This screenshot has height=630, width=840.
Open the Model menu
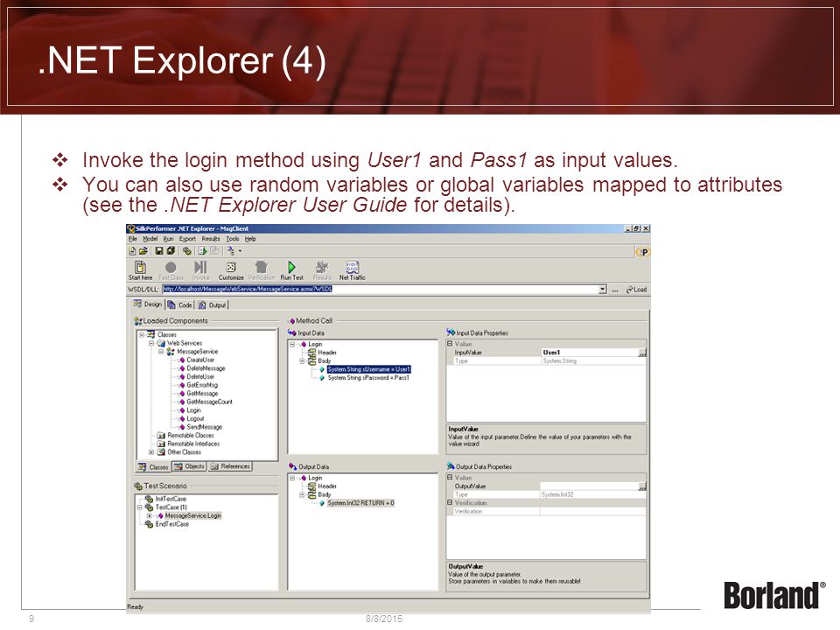point(150,239)
